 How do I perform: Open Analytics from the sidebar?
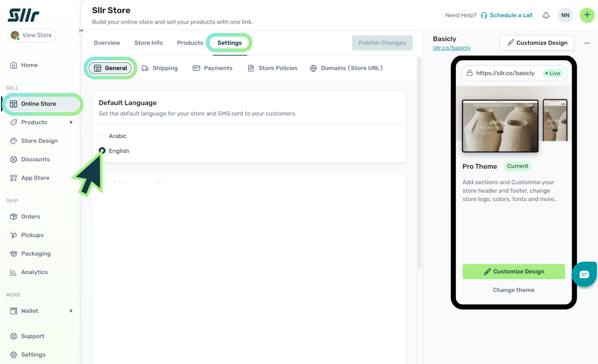click(x=34, y=272)
